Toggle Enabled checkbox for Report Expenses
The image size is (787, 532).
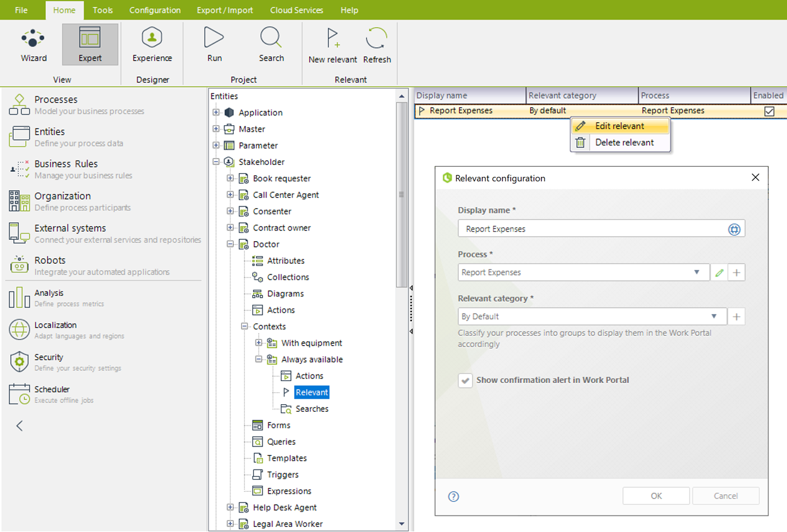(769, 111)
